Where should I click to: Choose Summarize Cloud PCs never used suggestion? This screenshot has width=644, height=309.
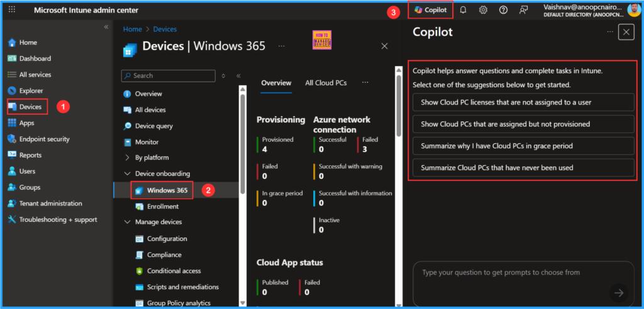[523, 168]
